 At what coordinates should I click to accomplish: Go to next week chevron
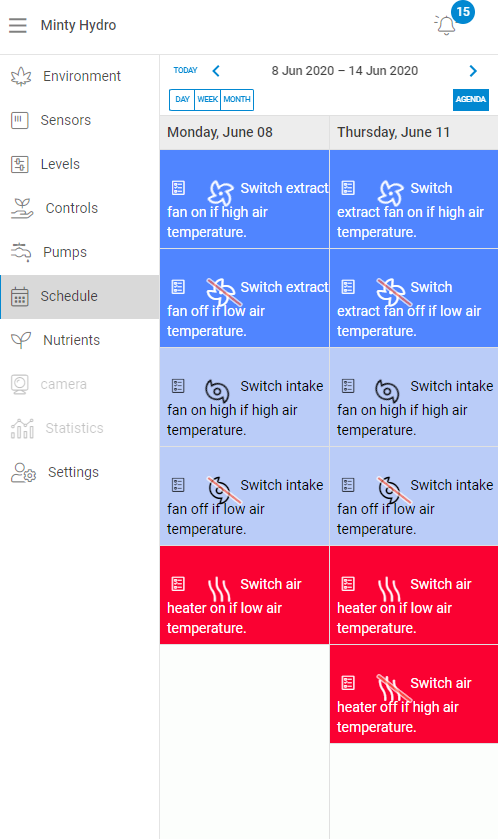(473, 71)
